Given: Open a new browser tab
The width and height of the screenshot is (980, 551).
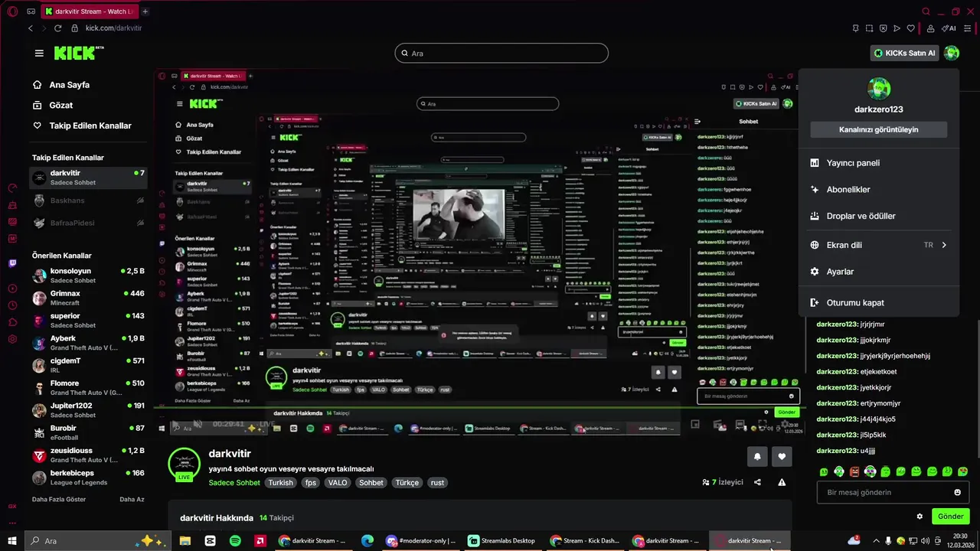Looking at the screenshot, I should [x=145, y=11].
